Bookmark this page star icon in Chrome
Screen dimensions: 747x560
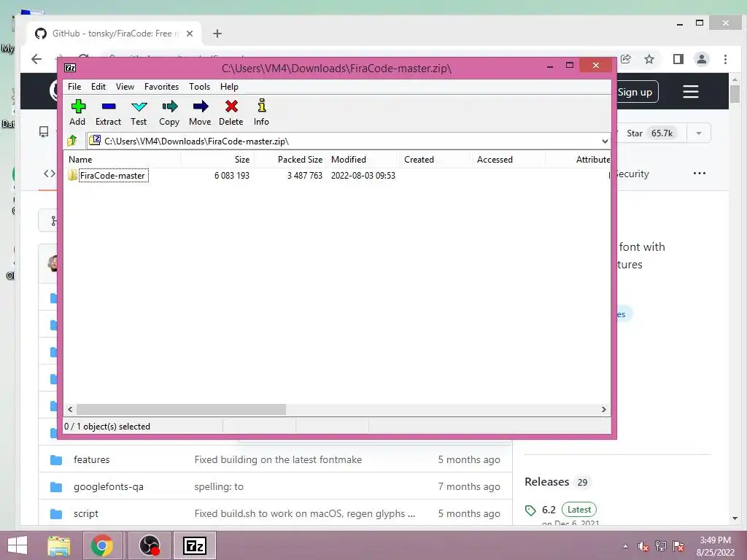pyautogui.click(x=649, y=59)
